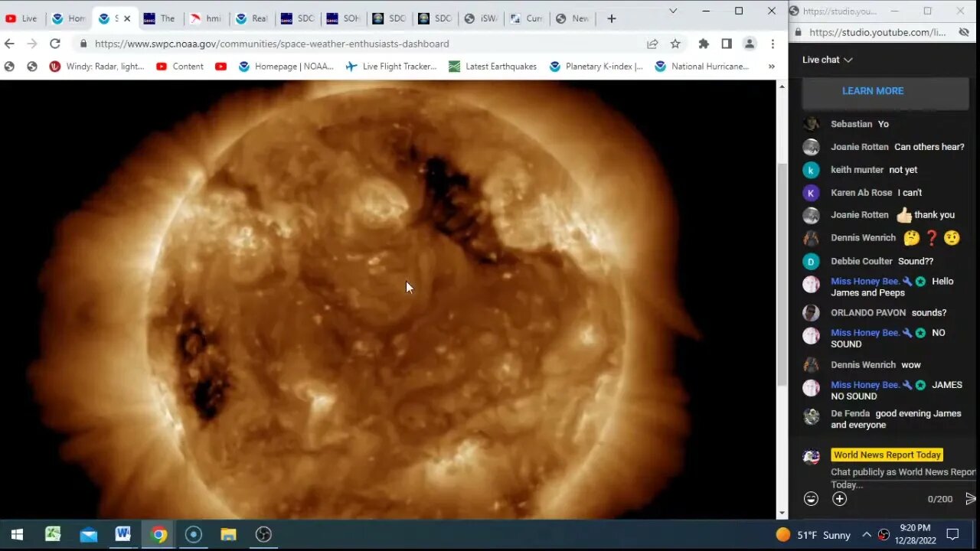
Task: Open the Windows Start menu
Action: point(17,534)
